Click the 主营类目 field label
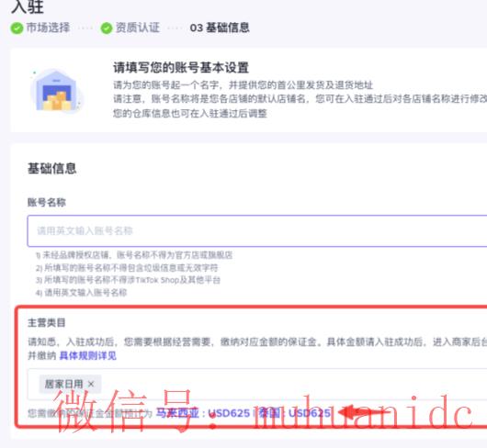Viewport: 487px width, 448px height. click(x=47, y=322)
